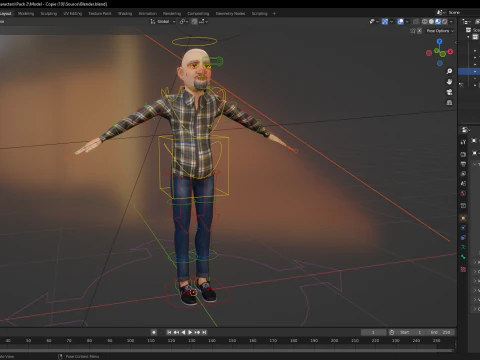Toggle auto keying record button
The width and height of the screenshot is (480, 360).
tap(154, 332)
